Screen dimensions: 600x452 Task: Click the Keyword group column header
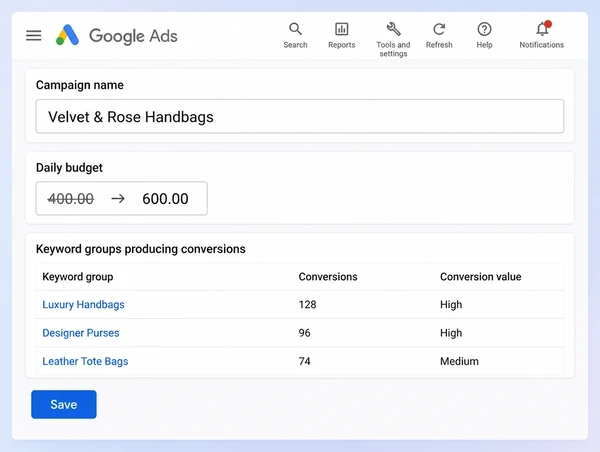[78, 277]
